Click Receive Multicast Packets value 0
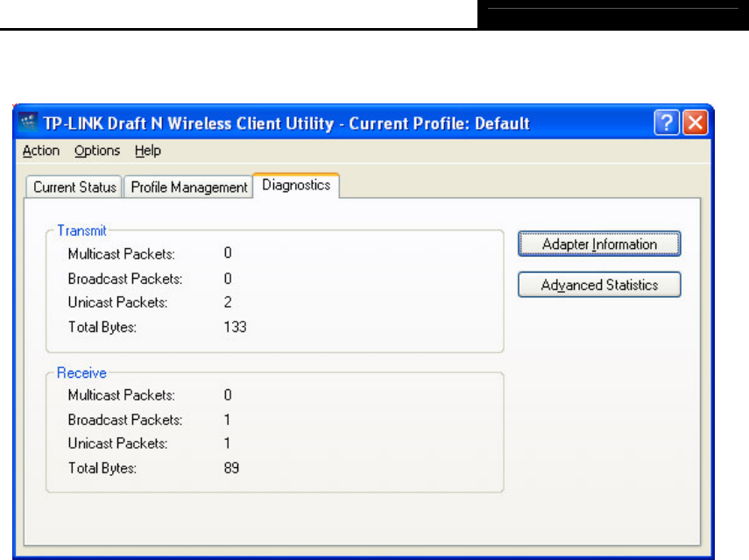Image resolution: width=749 pixels, height=560 pixels. [x=228, y=394]
